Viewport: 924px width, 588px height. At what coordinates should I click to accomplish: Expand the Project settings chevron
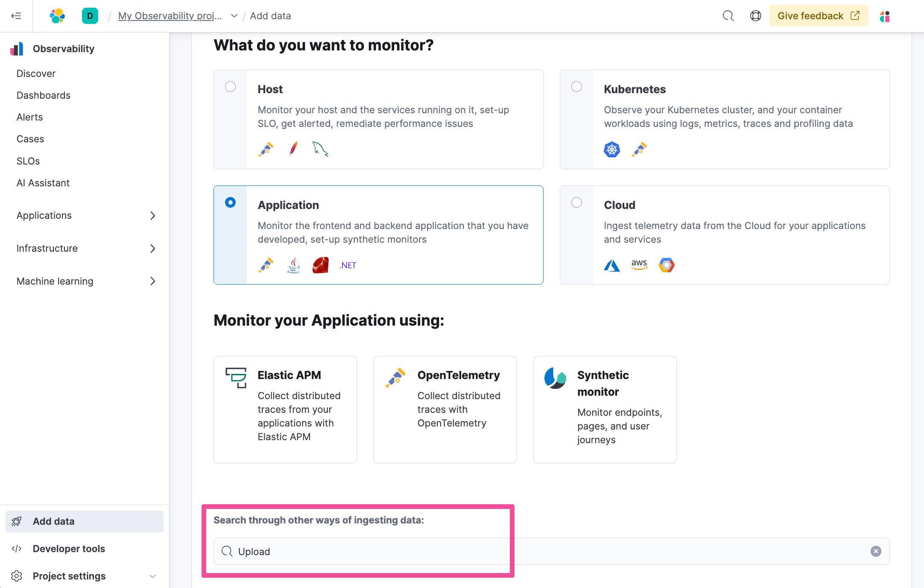pos(153,576)
